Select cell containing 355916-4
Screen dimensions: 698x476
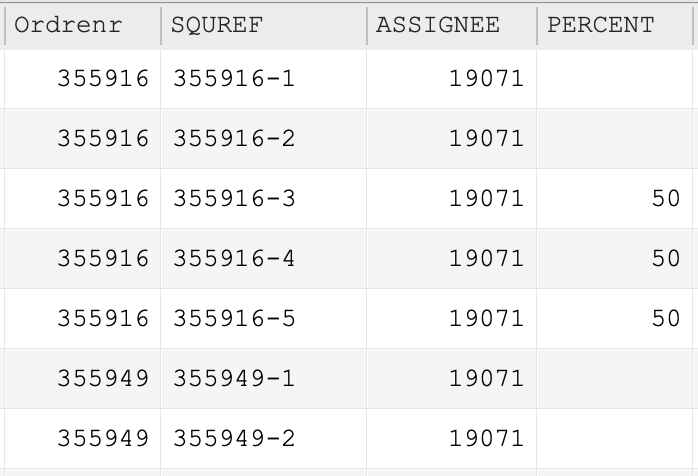pos(264,259)
